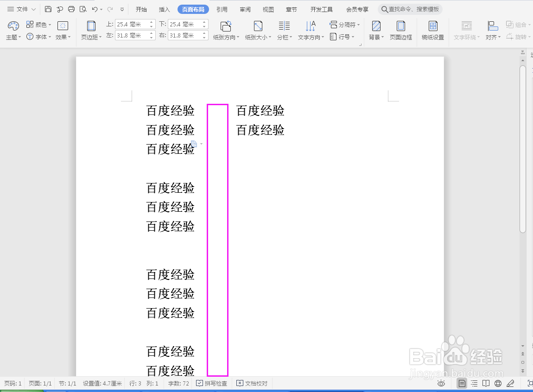Switch to the 开始 tab
This screenshot has width=533, height=392.
[x=141, y=10]
